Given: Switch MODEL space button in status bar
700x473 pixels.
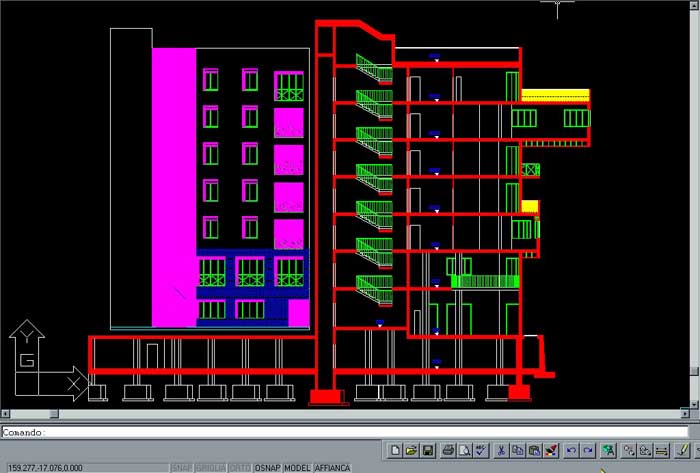Looking at the screenshot, I should (x=297, y=467).
